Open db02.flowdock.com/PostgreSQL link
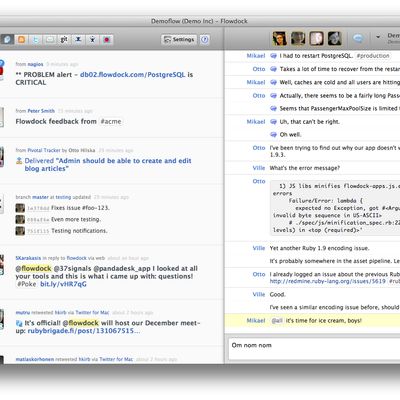Viewport: 400px width, 400px height. pyautogui.click(x=133, y=75)
